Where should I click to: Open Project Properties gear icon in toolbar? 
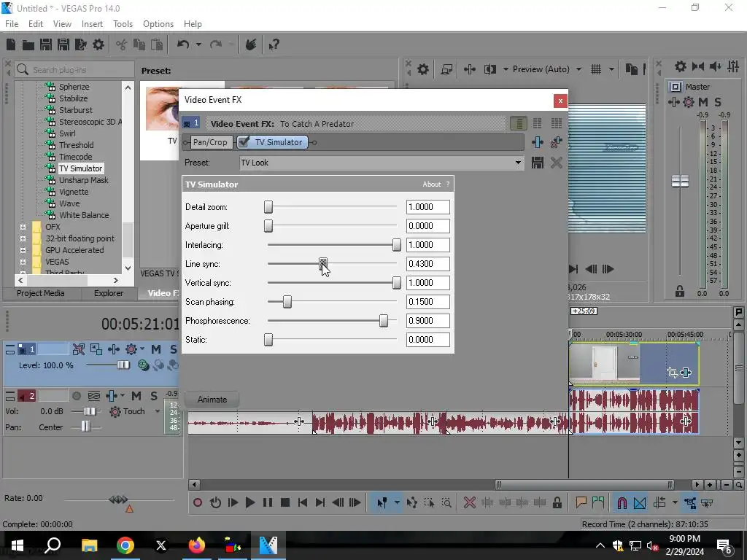tap(98, 44)
